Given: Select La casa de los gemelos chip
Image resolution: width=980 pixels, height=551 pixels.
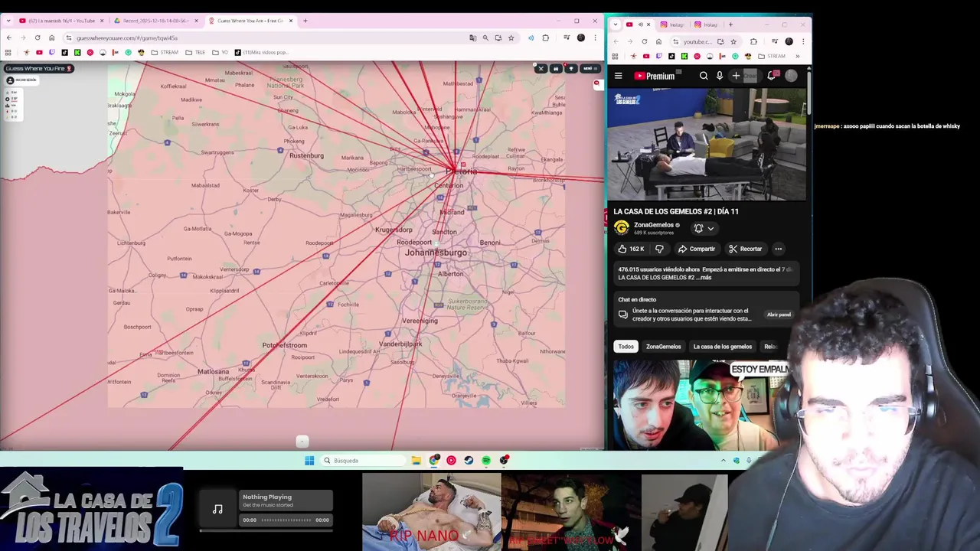Looking at the screenshot, I should point(722,347).
